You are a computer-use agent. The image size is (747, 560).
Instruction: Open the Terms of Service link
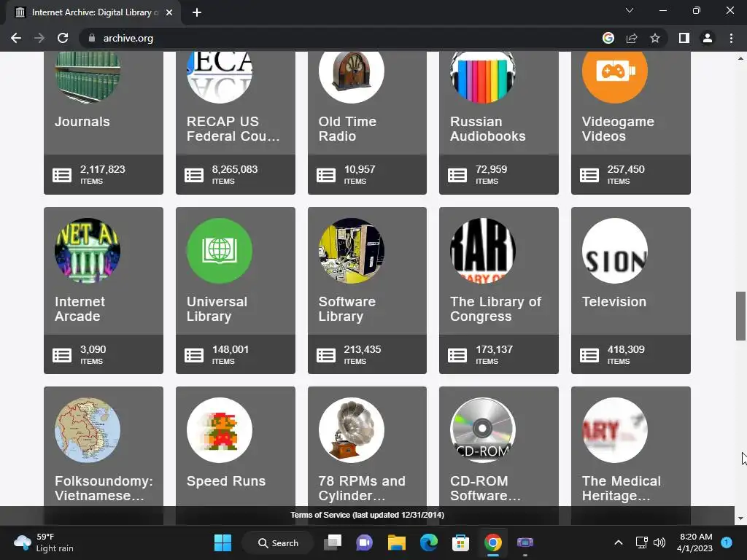click(368, 515)
